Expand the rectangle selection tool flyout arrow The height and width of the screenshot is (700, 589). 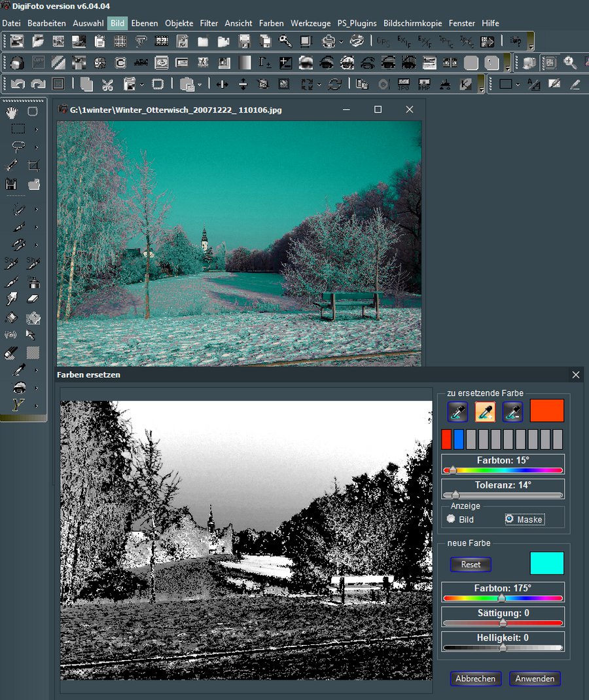pos(37,129)
